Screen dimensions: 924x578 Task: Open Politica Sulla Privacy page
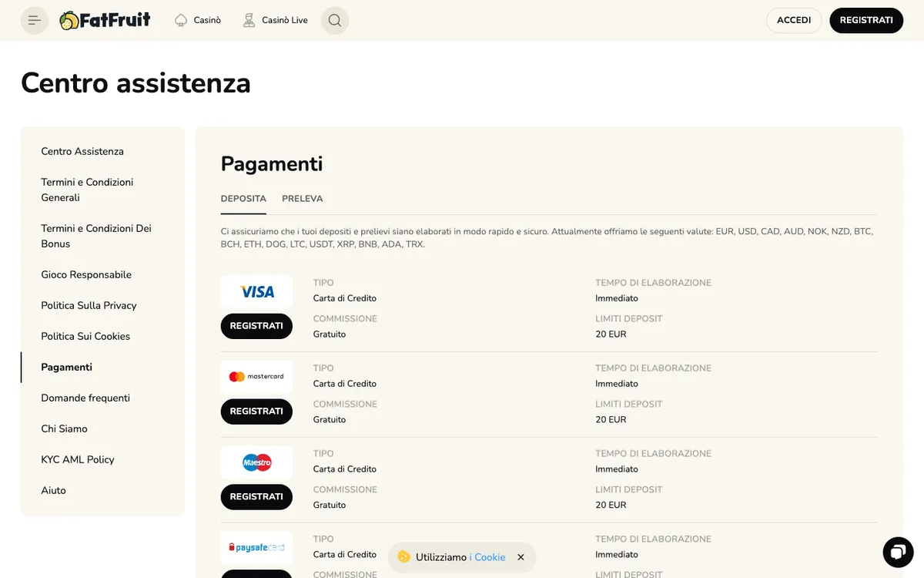(89, 305)
